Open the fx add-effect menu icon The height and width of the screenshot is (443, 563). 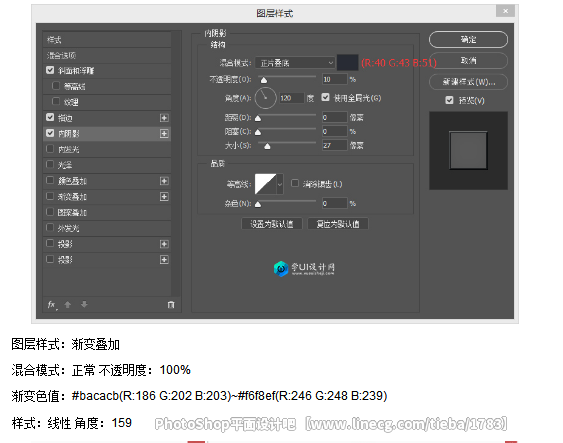coord(52,305)
